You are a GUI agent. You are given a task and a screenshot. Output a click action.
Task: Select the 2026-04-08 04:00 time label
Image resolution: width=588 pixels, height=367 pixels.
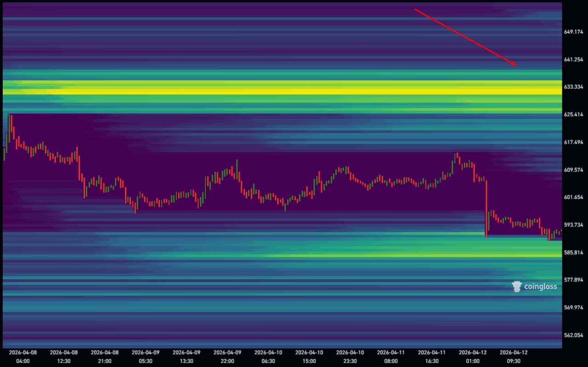pos(23,356)
